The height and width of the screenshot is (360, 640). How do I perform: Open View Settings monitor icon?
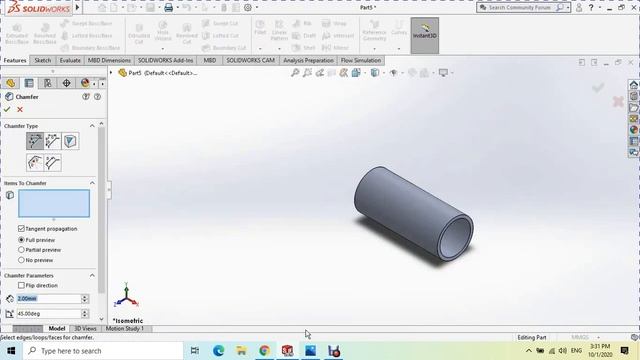coord(443,73)
